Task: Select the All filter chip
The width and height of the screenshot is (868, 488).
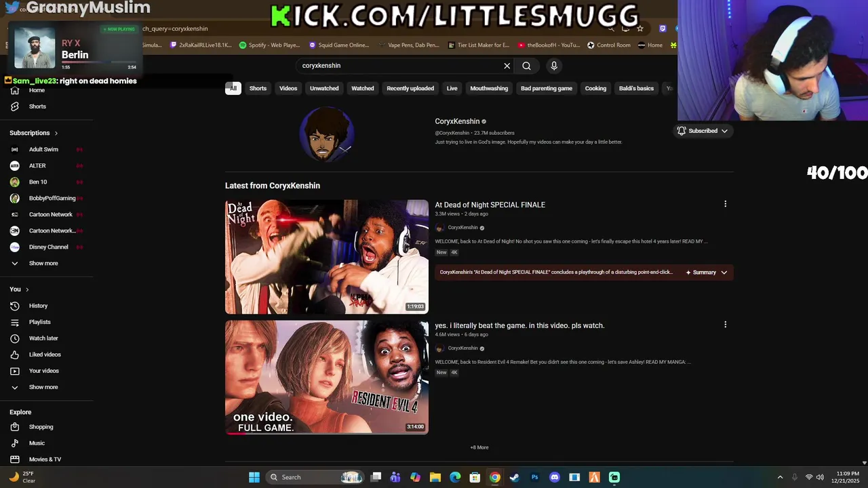Action: (233, 88)
